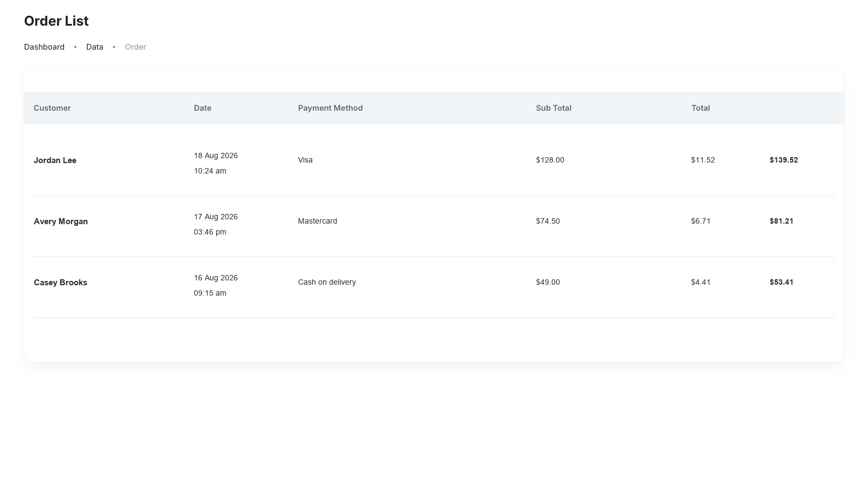Click the Payment Method column header
Image resolution: width=868 pixels, height=504 pixels.
330,108
